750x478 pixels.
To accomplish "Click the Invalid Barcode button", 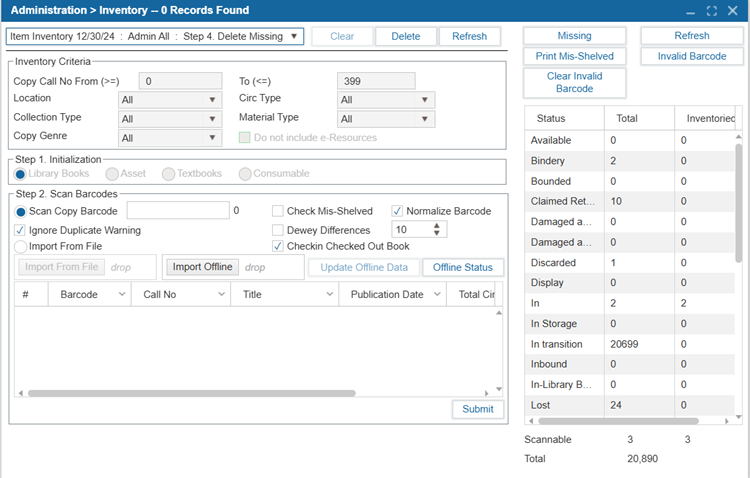I will pos(692,56).
